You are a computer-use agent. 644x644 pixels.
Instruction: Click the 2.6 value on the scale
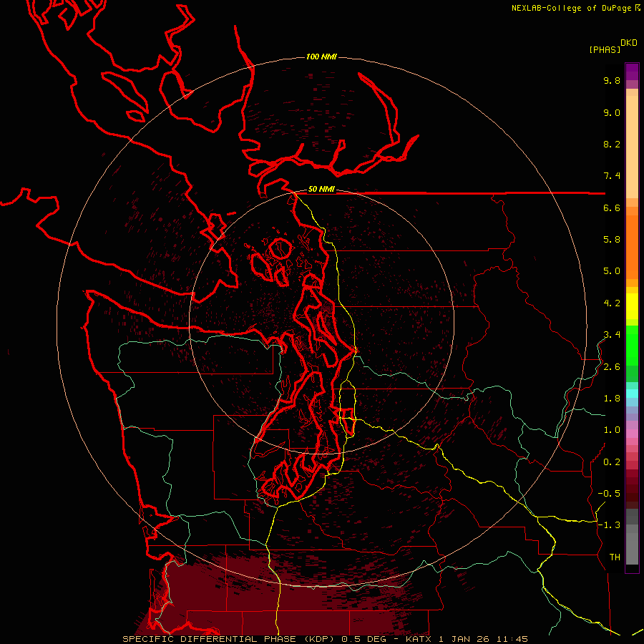612,367
